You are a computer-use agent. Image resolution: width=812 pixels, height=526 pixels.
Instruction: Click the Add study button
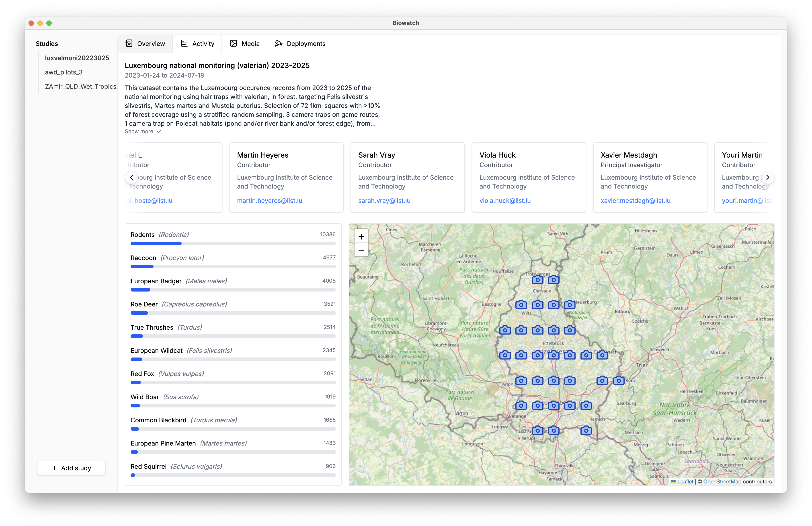tap(71, 468)
